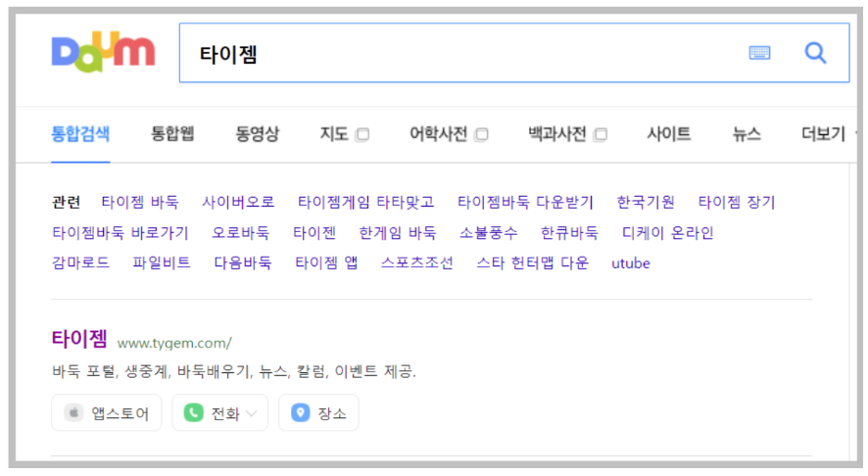
Task: Toggle the checkbox next to 어학사전
Action: click(x=482, y=134)
